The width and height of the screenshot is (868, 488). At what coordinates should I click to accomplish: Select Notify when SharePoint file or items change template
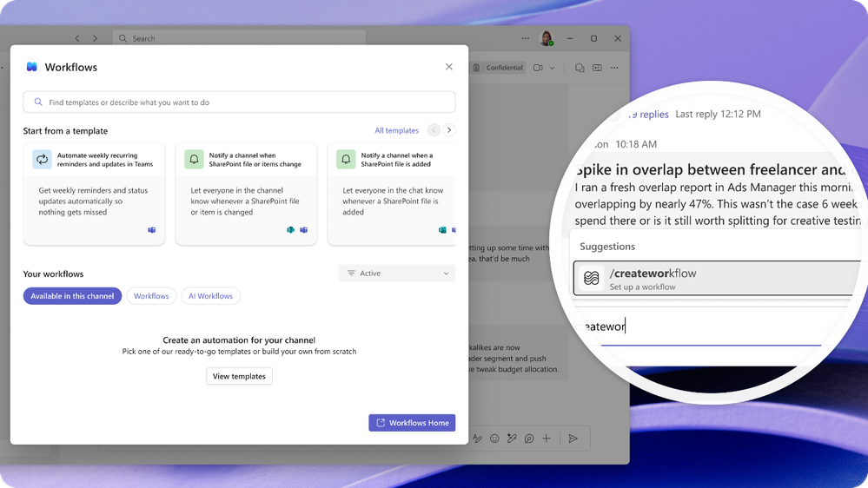247,195
